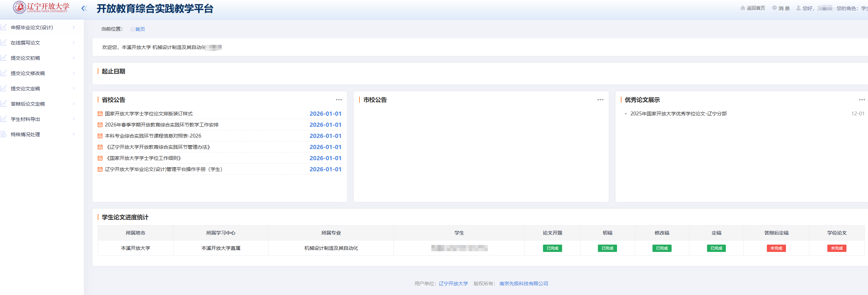868x295 pixels.
Task: Click the chart icon beside 在线撰写论文
Action: click(x=3, y=42)
